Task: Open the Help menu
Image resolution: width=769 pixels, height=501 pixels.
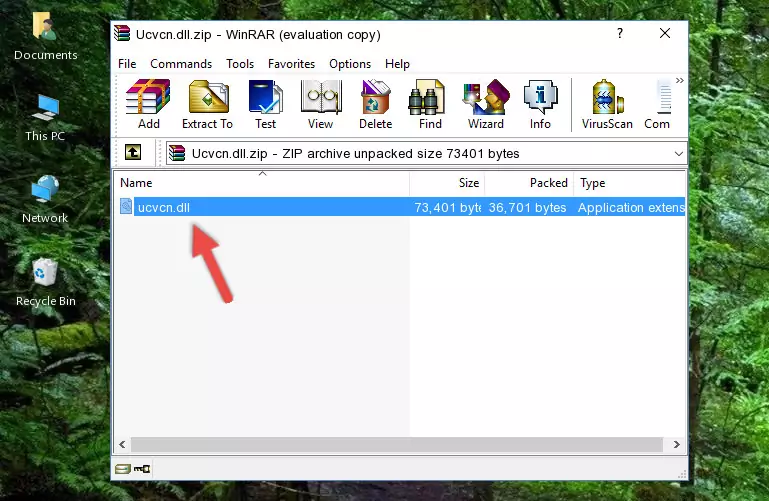Action: (397, 64)
